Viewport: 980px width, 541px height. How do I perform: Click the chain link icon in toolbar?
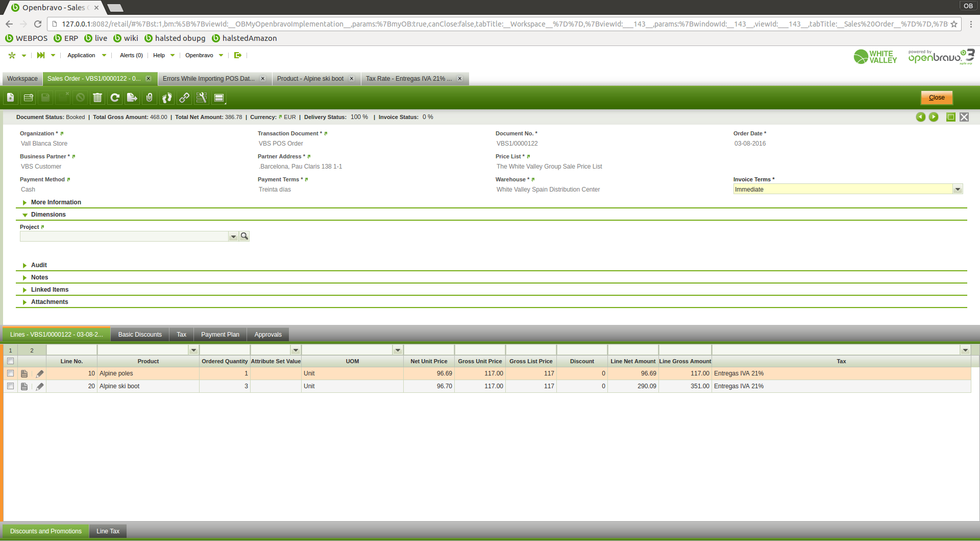click(x=184, y=98)
